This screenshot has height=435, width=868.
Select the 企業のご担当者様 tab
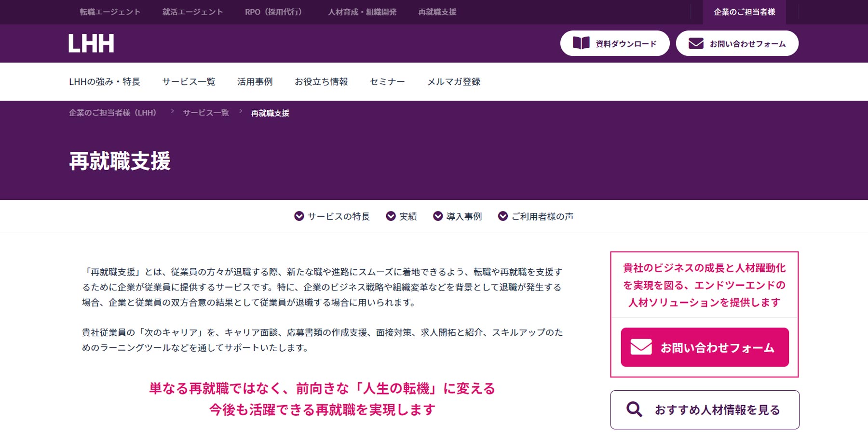click(x=744, y=12)
